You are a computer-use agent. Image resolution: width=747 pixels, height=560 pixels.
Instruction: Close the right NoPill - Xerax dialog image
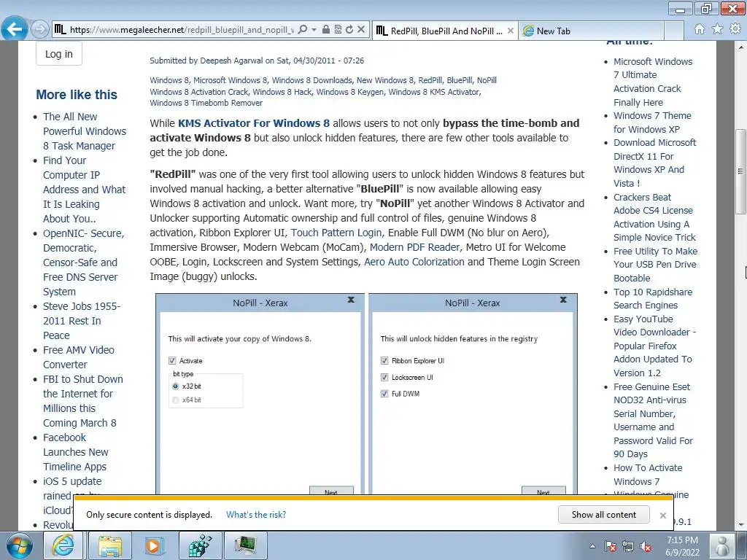pyautogui.click(x=563, y=300)
